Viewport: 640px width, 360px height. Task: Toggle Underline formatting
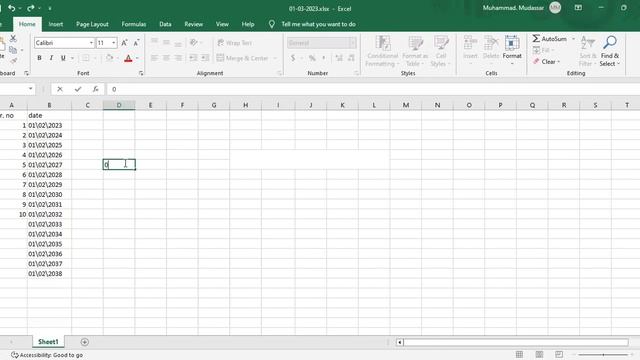[x=63, y=58]
